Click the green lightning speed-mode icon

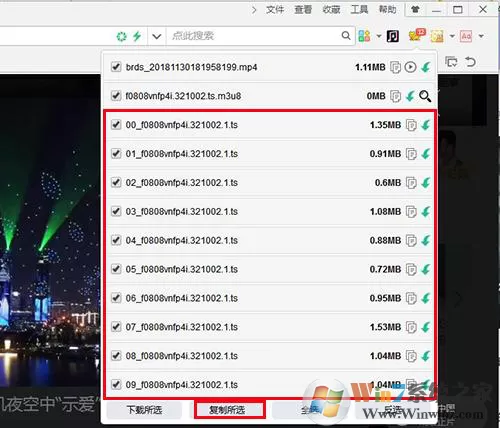(137, 36)
